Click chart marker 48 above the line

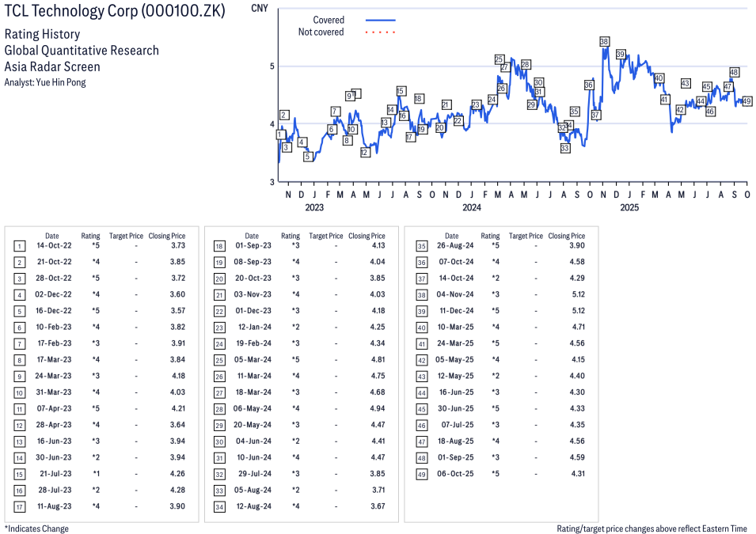point(734,72)
